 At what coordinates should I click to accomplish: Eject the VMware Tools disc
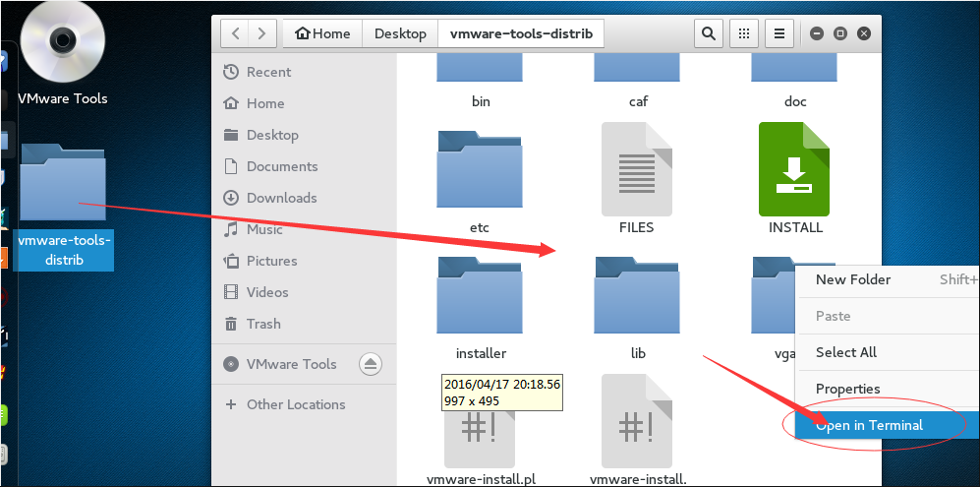[371, 364]
